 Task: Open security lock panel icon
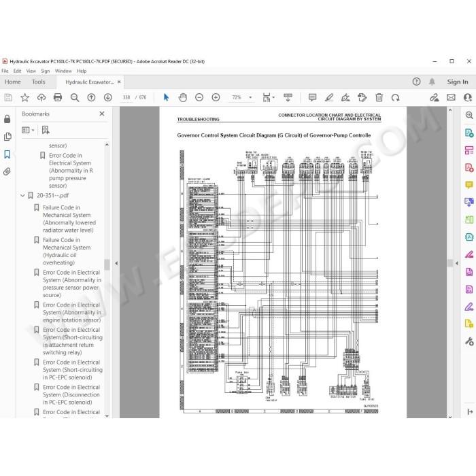[7, 119]
